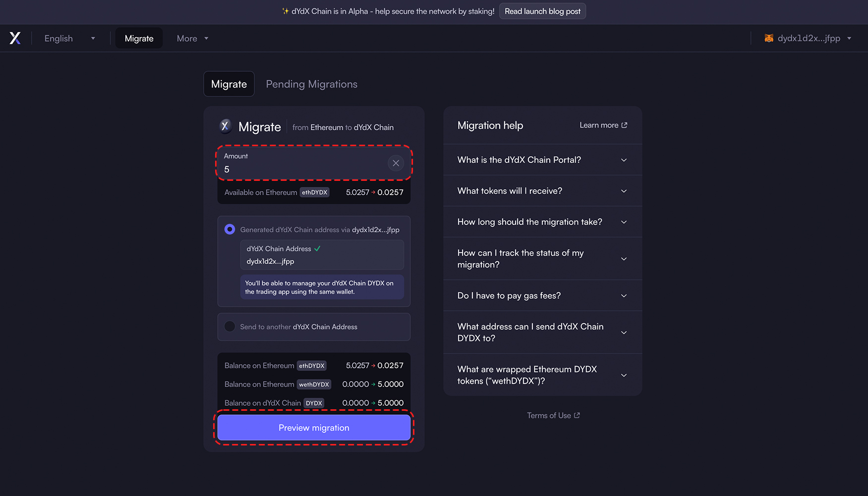Click the sparkle icon in the Alpha banner
868x496 pixels.
click(x=285, y=11)
